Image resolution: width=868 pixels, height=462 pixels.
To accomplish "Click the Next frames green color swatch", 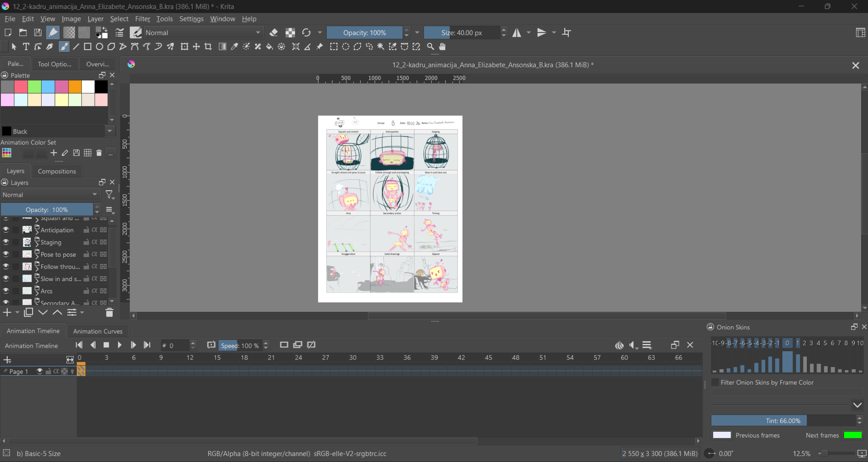I will 852,435.
